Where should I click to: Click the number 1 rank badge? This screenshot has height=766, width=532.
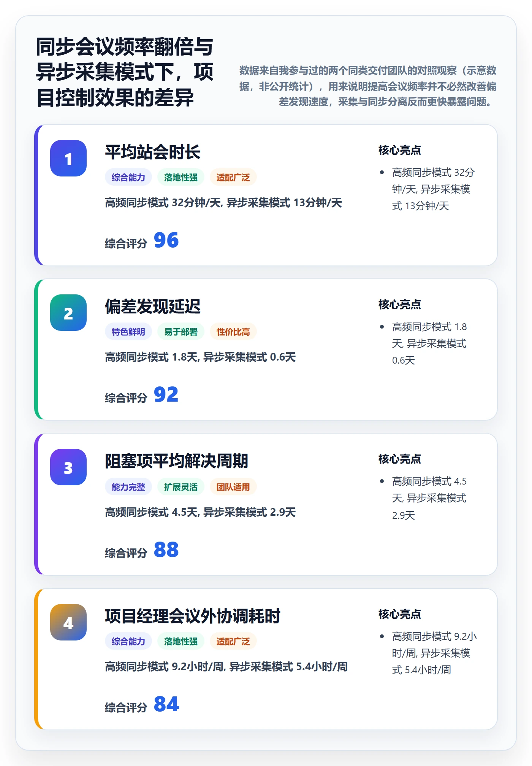[x=68, y=158]
